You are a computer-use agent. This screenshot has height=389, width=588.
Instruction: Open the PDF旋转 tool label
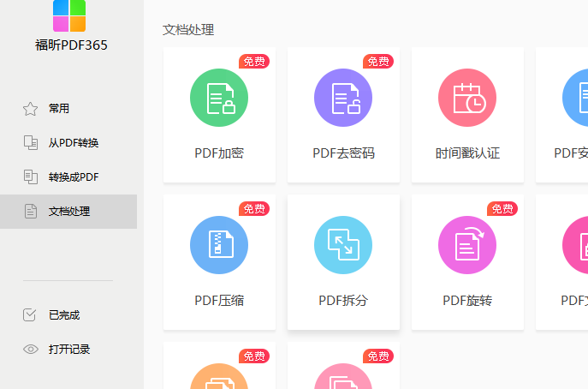pyautogui.click(x=467, y=301)
